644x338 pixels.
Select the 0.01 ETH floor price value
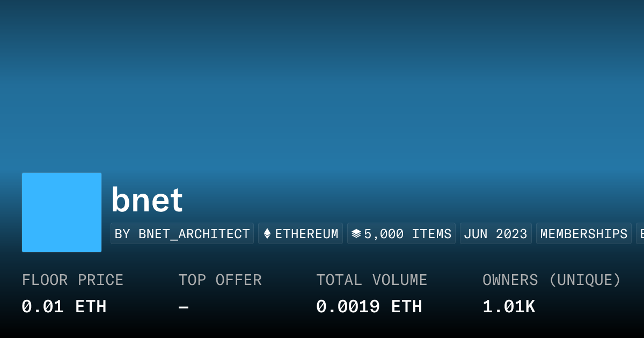(64, 307)
